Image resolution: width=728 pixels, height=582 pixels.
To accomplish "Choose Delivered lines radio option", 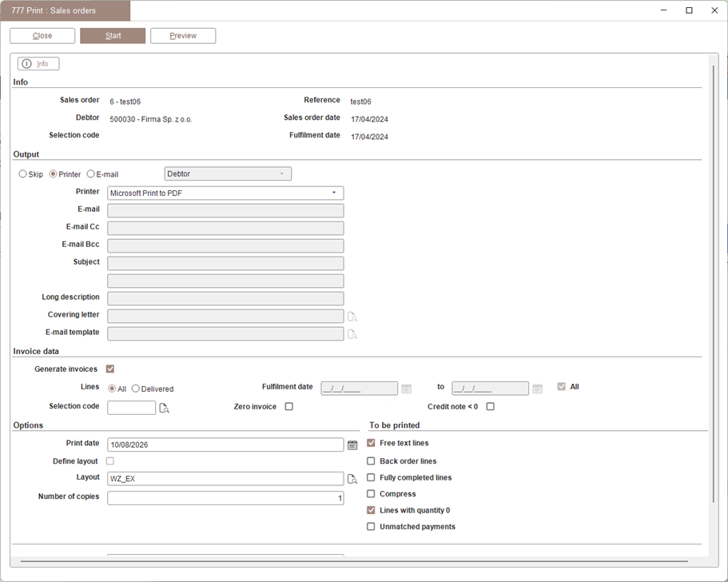I will pyautogui.click(x=136, y=389).
